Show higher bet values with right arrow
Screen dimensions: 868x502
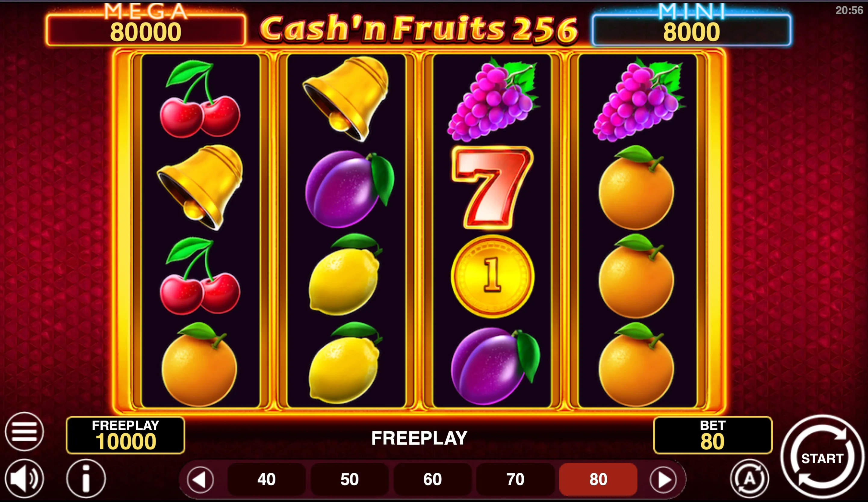[x=663, y=479]
